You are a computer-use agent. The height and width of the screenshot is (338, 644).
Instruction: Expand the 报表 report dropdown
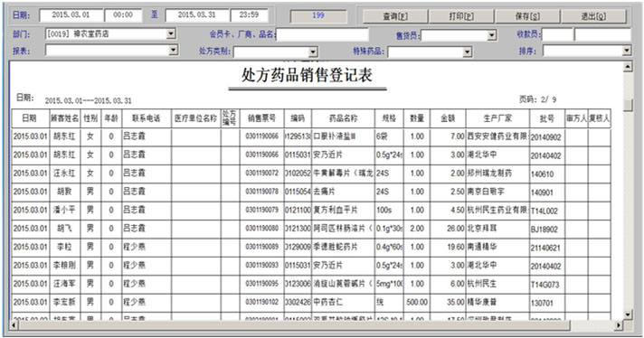[x=174, y=50]
